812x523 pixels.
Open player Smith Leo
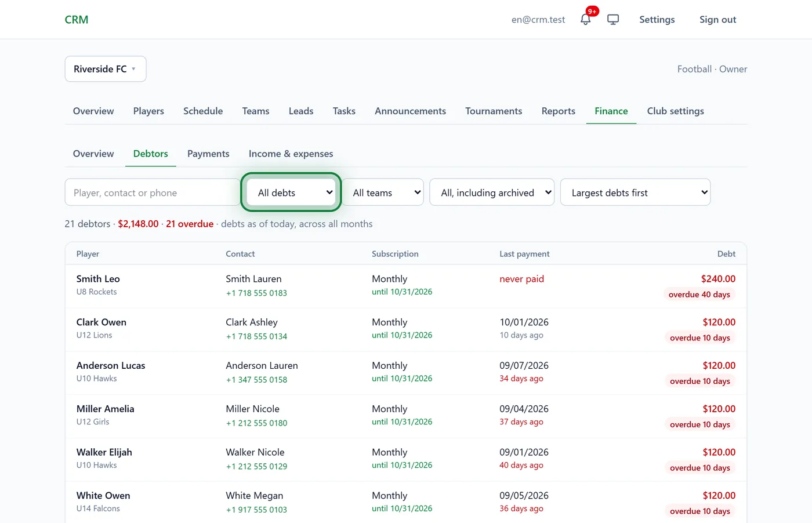tap(98, 279)
